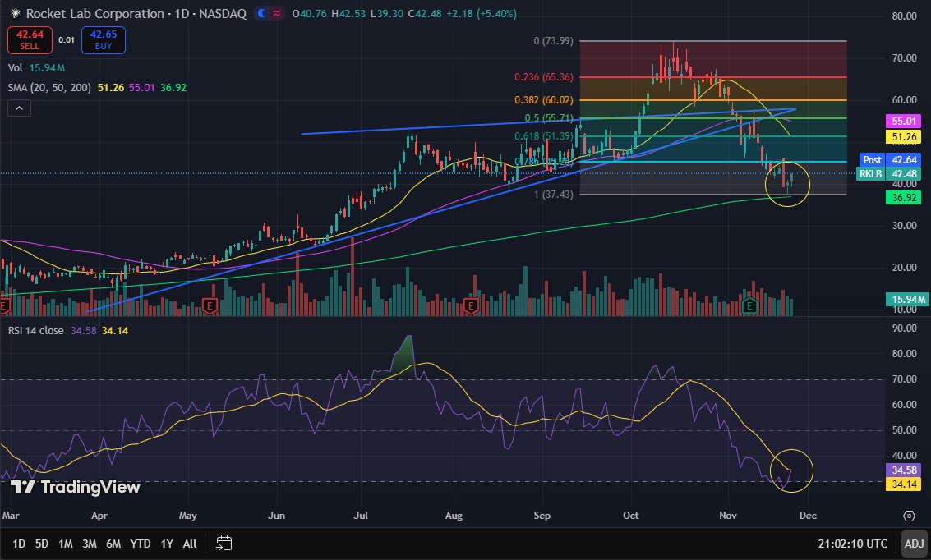Click the Rocket Lab symbol logo icon
This screenshot has width=931, height=560.
(x=16, y=14)
